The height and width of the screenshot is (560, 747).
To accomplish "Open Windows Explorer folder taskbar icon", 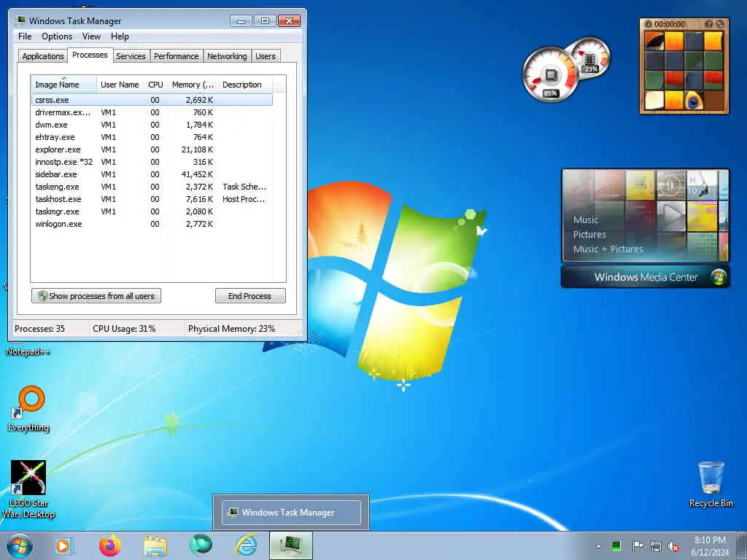I will [x=155, y=546].
